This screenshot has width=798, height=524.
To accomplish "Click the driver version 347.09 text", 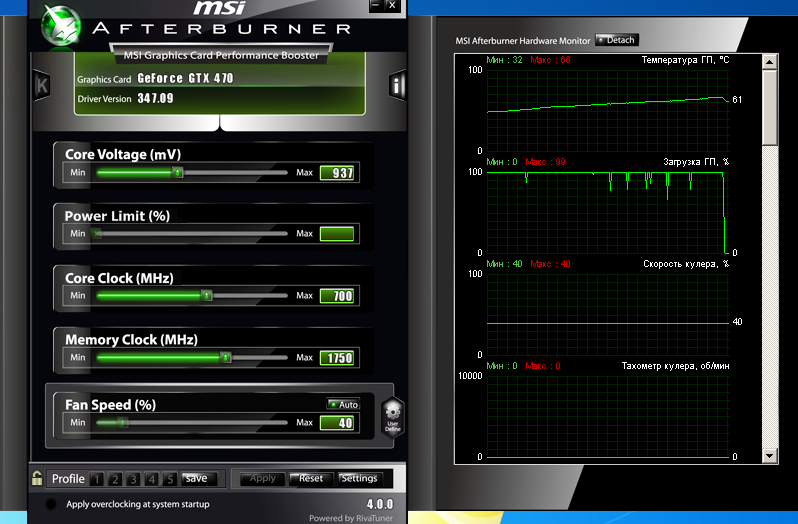I will [155, 98].
